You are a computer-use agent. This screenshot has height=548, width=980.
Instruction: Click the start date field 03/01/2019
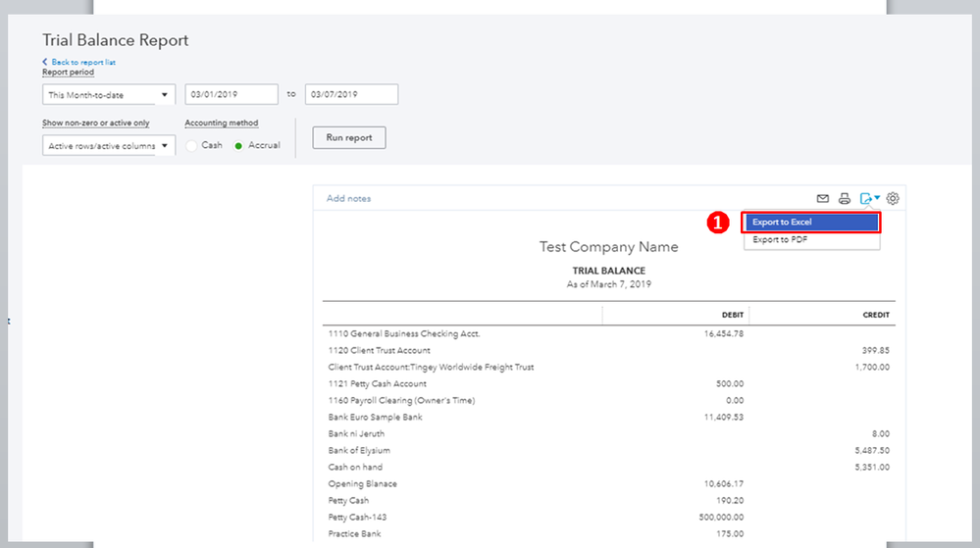(231, 95)
